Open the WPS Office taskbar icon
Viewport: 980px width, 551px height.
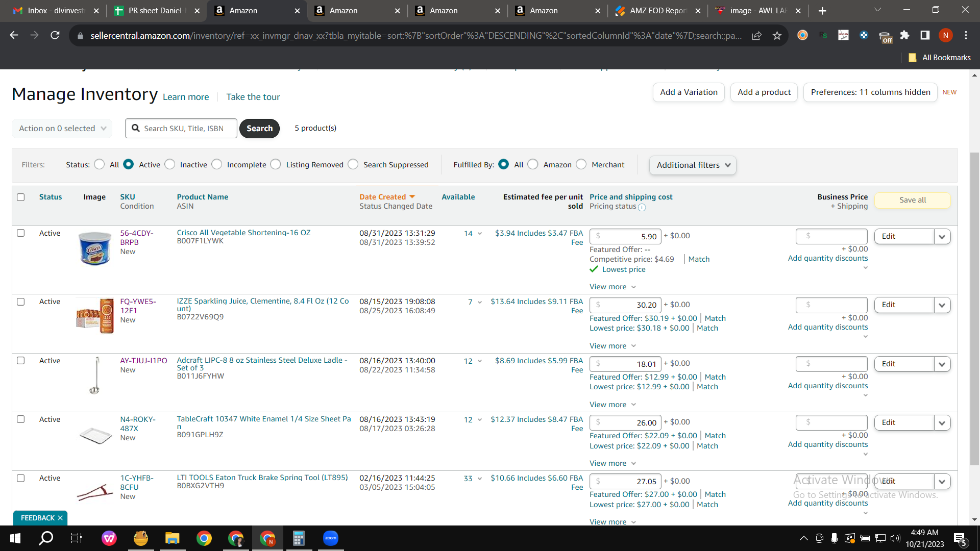coord(109,538)
